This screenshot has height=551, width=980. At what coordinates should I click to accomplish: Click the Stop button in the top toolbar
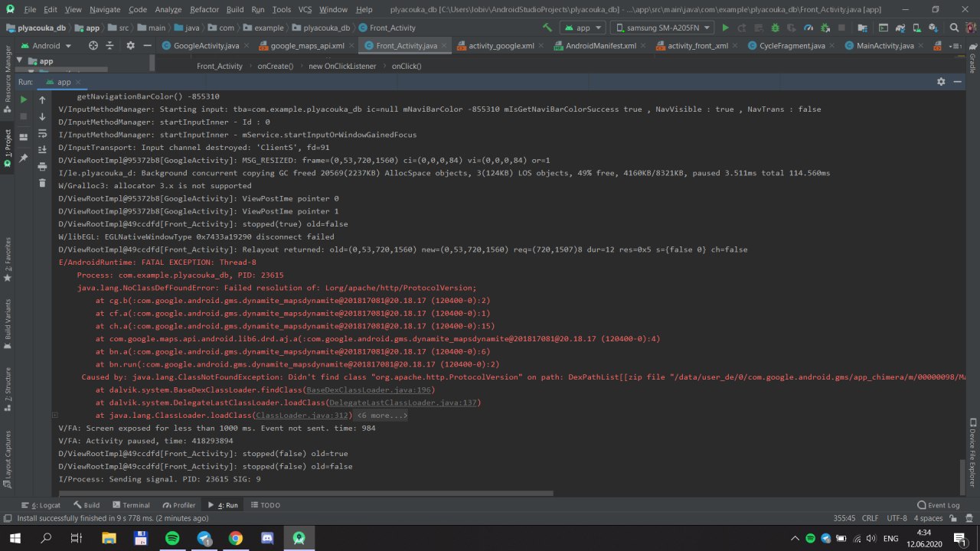(843, 28)
